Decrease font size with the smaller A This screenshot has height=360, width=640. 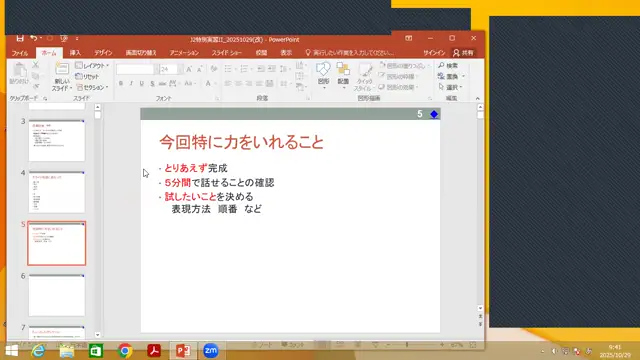199,70
